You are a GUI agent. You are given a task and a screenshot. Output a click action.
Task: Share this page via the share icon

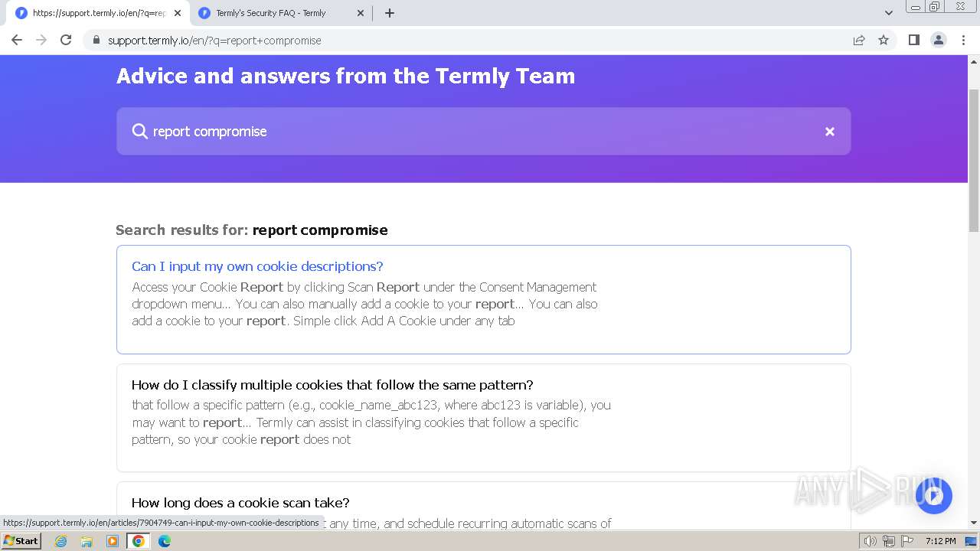[x=859, y=40]
